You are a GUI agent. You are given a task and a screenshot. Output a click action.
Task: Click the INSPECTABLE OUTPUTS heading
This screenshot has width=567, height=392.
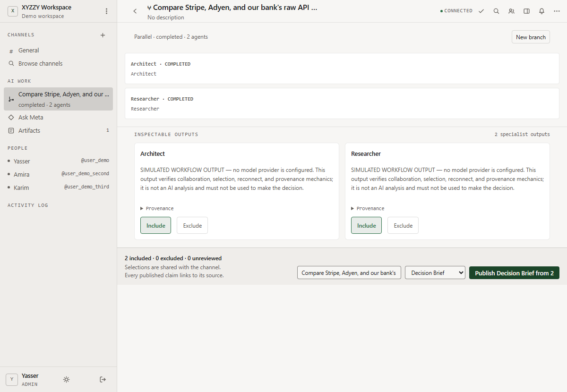tap(166, 135)
